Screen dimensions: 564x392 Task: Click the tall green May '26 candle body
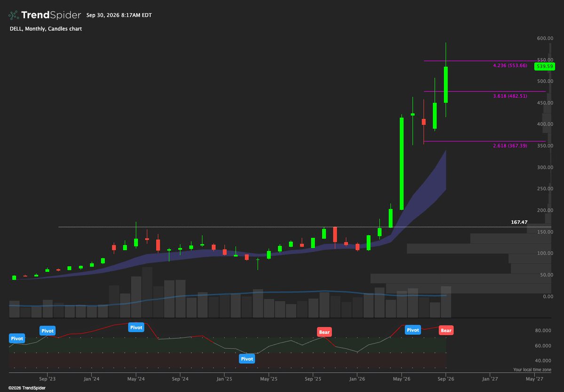pos(401,164)
